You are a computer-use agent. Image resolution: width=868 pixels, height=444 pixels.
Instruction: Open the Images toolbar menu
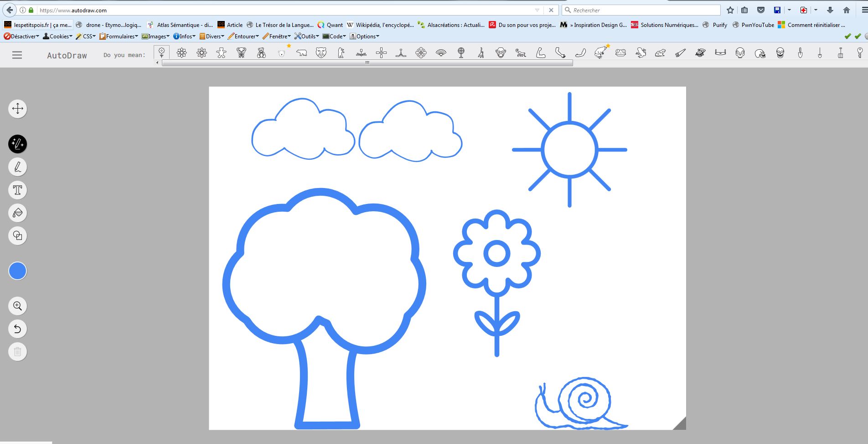155,37
